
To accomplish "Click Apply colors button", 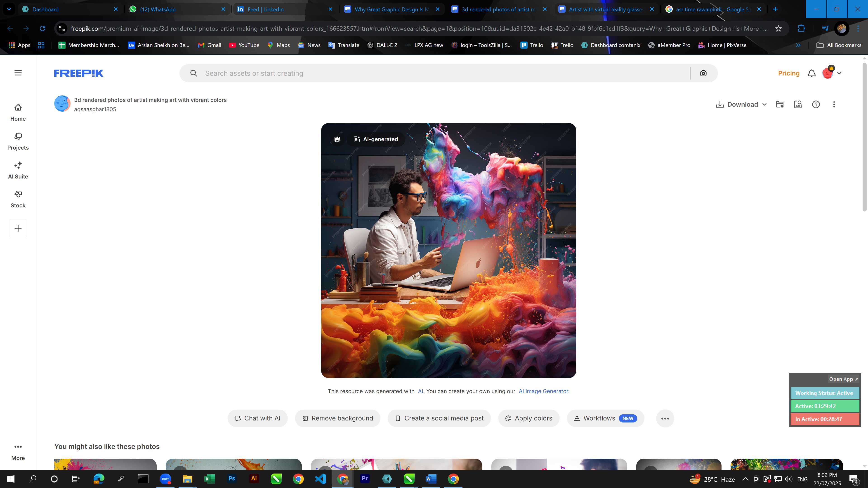I will coord(529,418).
